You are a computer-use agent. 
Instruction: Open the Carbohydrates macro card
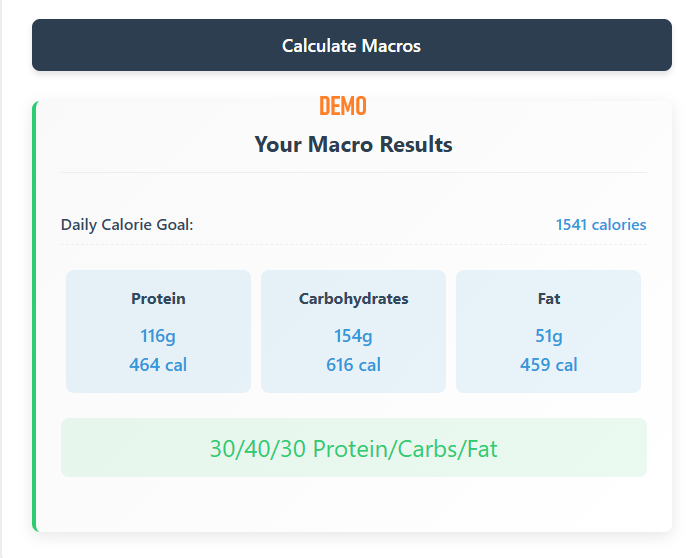[x=354, y=331]
